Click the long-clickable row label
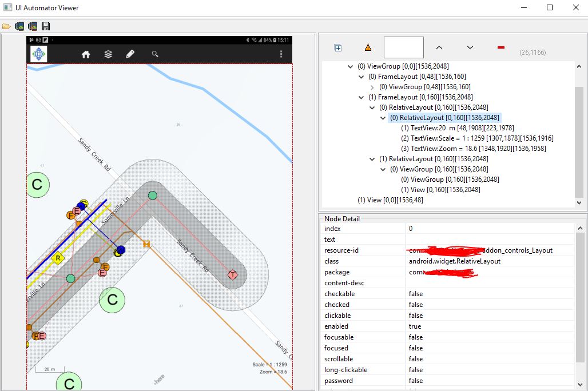588x391 pixels. coord(345,370)
